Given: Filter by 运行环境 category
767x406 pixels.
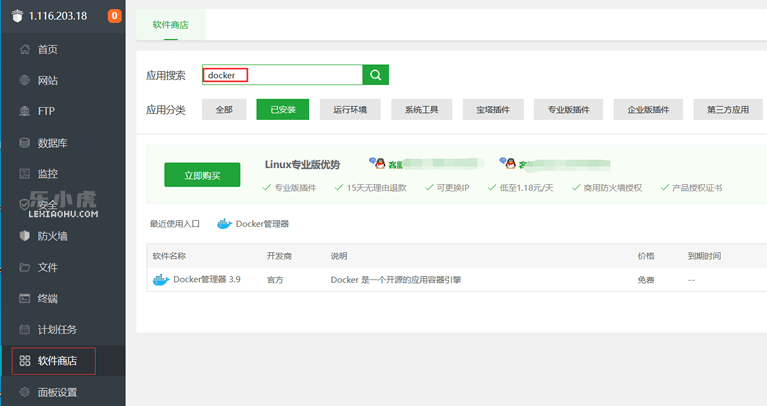Looking at the screenshot, I should pos(350,110).
